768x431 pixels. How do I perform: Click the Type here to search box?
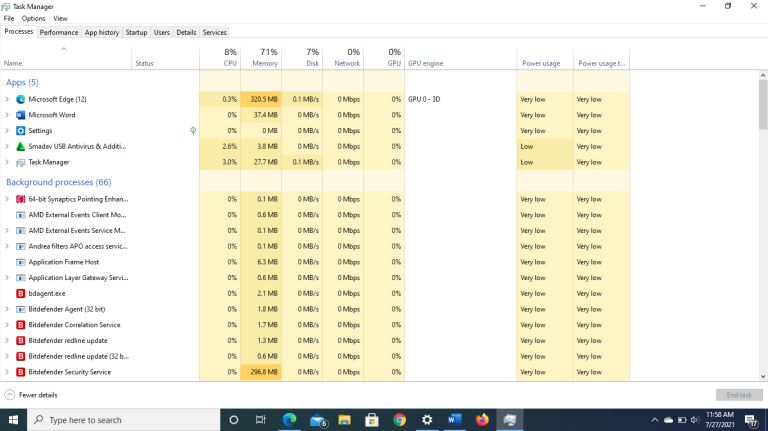[124, 420]
